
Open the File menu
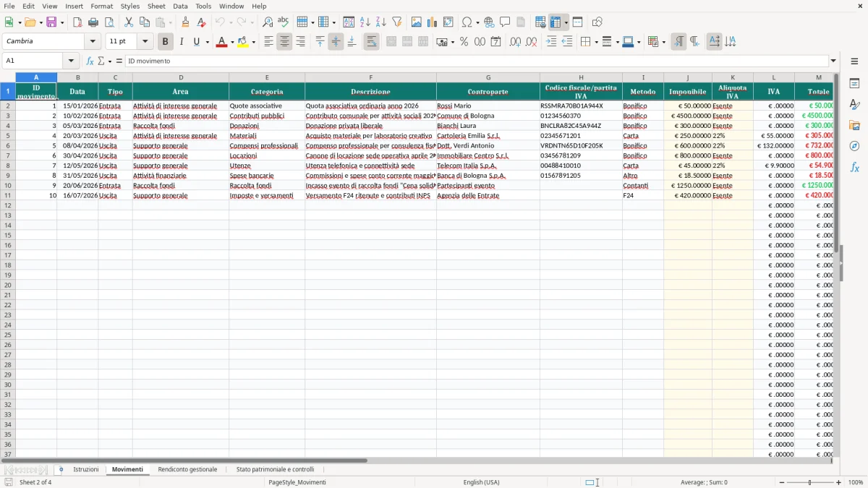point(9,6)
